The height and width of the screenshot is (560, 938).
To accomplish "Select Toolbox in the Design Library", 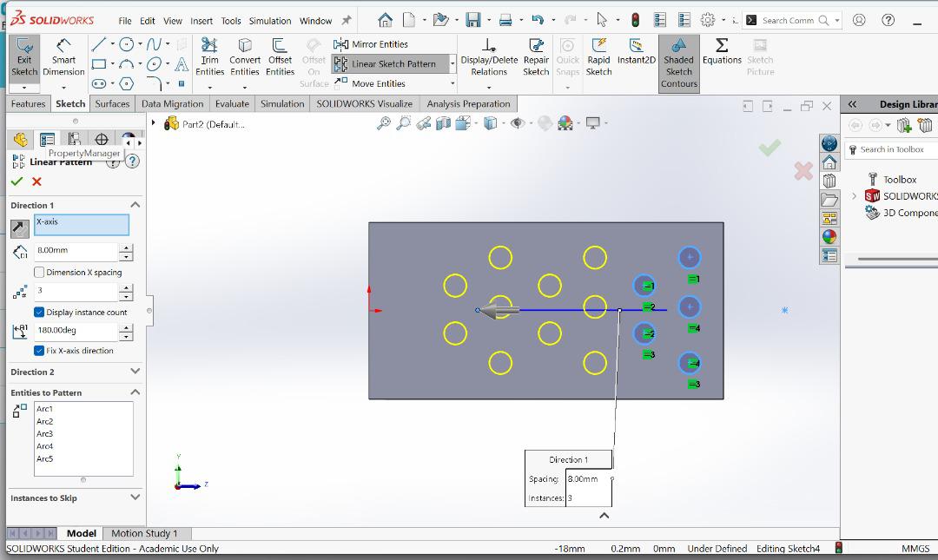I will (899, 180).
